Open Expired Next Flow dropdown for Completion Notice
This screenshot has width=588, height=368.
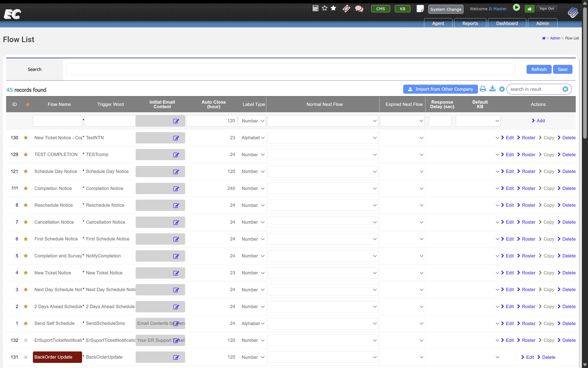(402, 189)
